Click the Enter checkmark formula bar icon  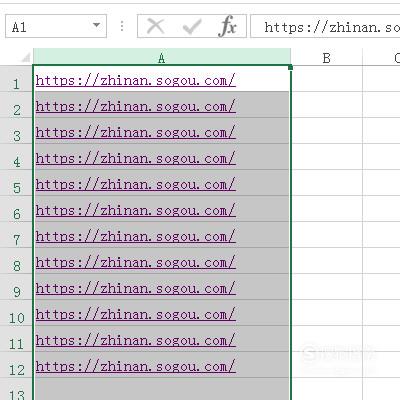(192, 26)
